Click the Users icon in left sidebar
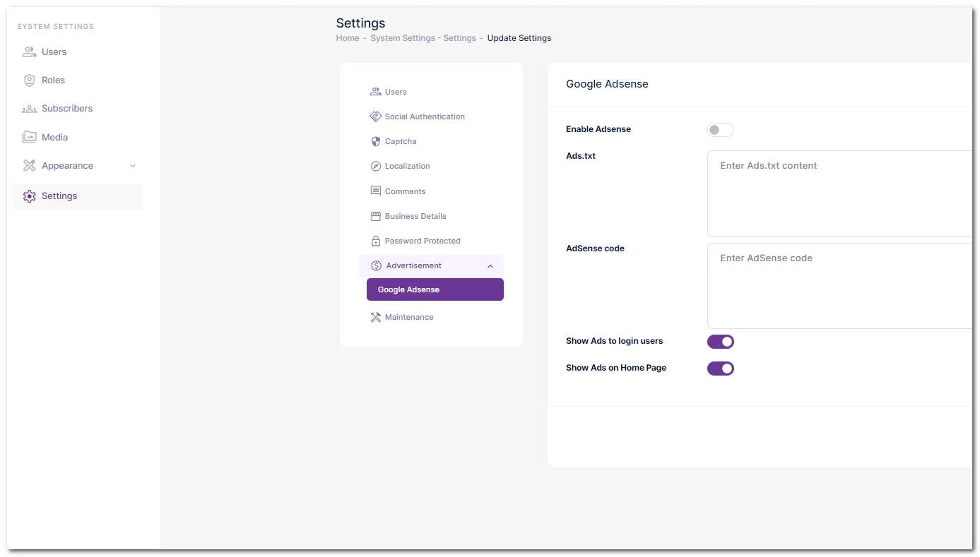This screenshot has width=980, height=557. click(29, 52)
